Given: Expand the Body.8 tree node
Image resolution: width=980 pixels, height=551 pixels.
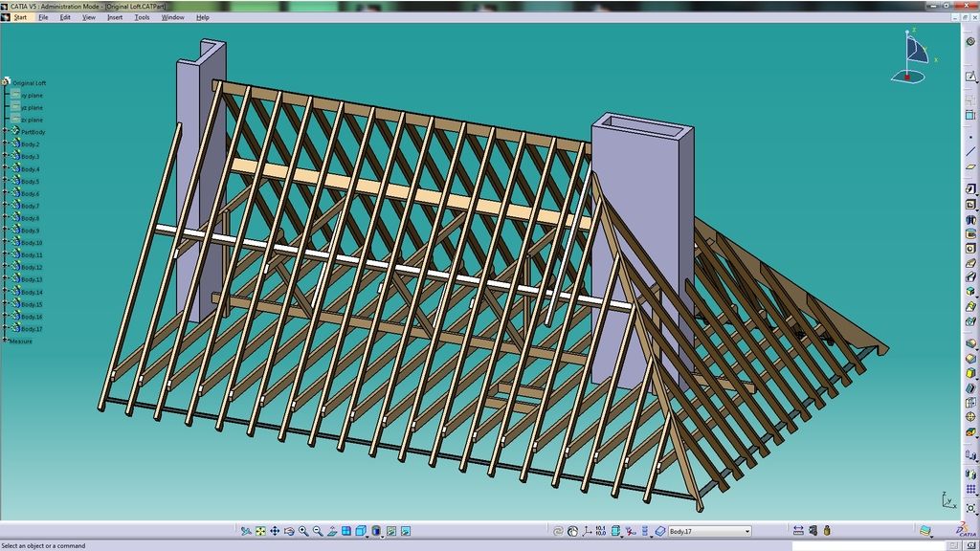Looking at the screenshot, I should (x=6, y=218).
